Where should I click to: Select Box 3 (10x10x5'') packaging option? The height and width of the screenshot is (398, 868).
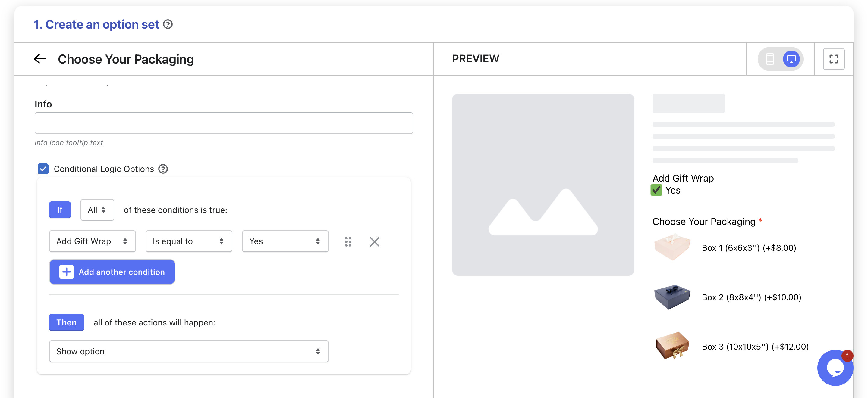click(x=755, y=347)
